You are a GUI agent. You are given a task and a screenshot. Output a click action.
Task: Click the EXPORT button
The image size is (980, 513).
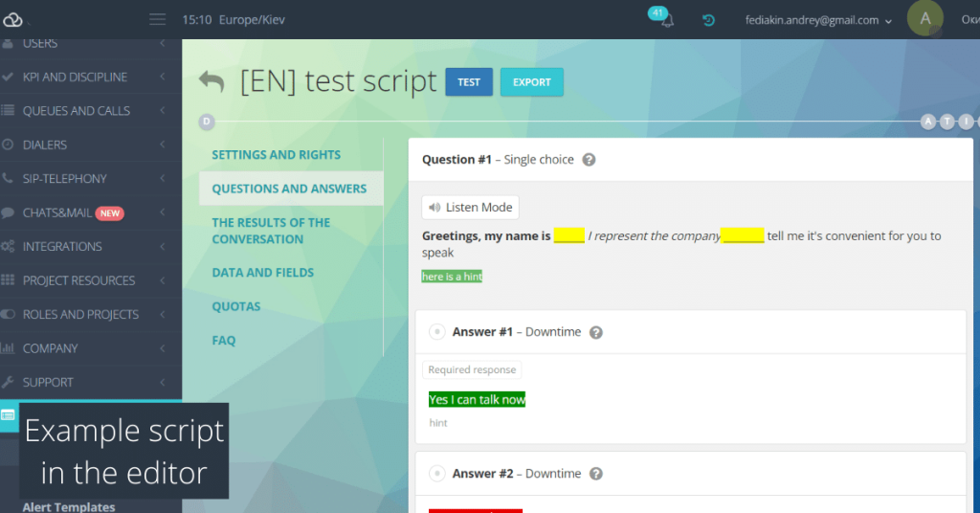click(532, 82)
